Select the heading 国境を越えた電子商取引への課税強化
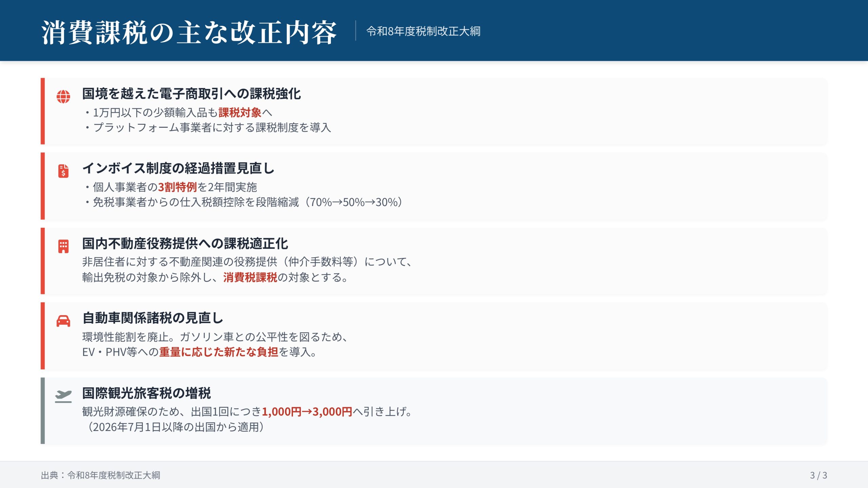868x488 pixels. click(191, 94)
